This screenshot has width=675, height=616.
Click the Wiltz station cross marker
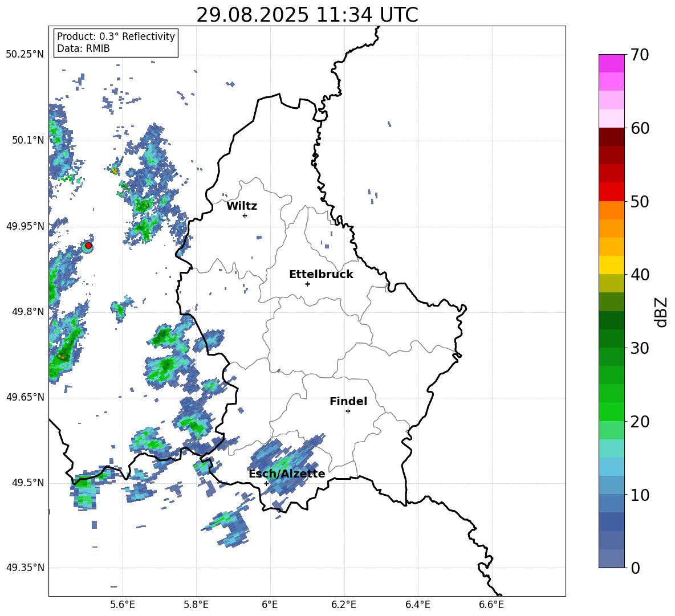pos(245,215)
